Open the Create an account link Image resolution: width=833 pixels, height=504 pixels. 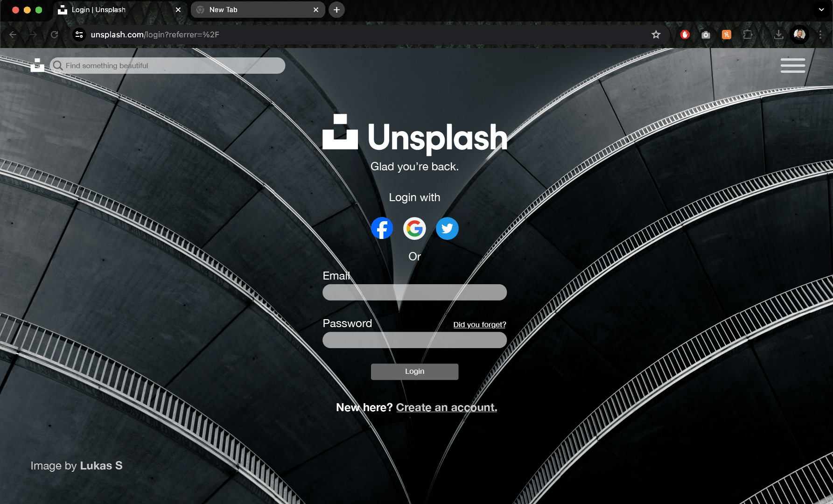(447, 407)
